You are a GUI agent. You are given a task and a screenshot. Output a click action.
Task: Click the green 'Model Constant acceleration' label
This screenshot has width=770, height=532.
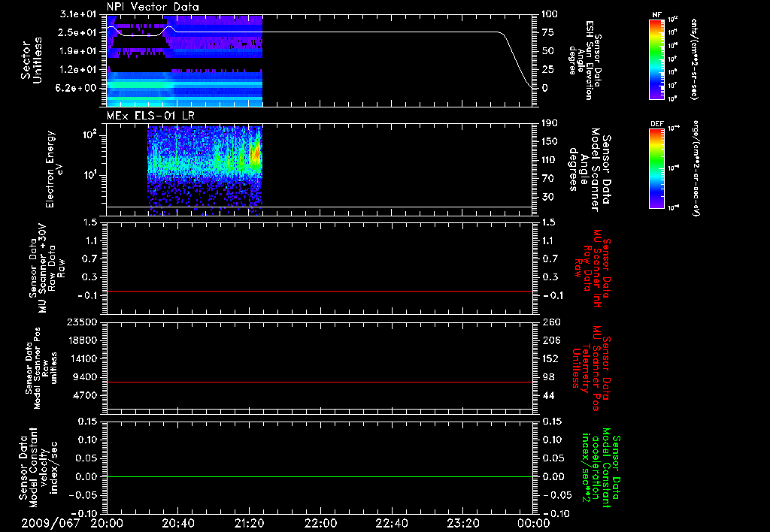tap(600, 469)
